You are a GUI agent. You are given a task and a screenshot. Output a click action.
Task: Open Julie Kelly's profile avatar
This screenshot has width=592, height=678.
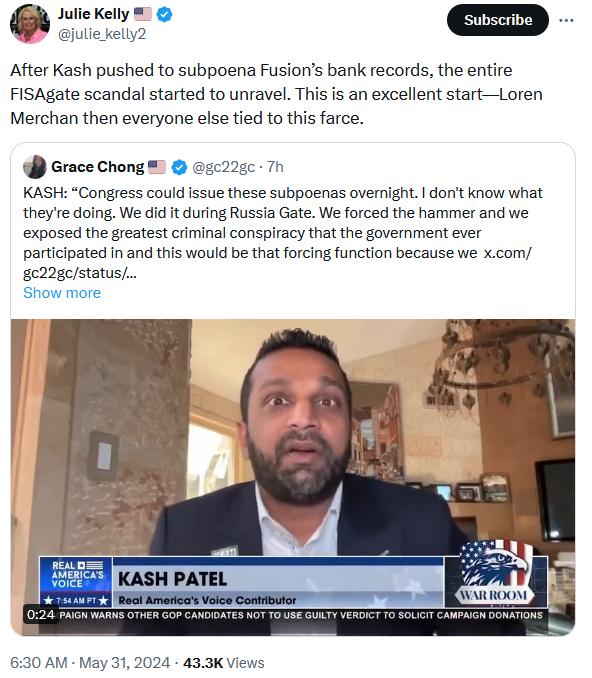[x=30, y=24]
